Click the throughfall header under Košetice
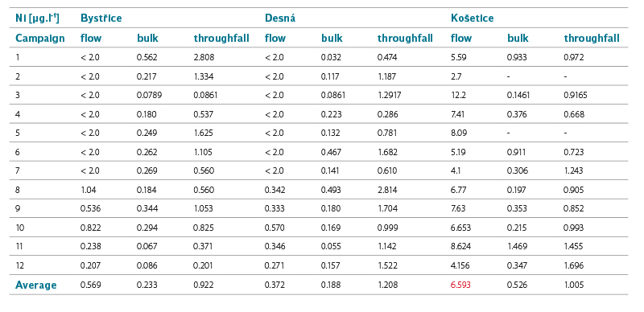Screen dimensions: 644x312 [592, 39]
